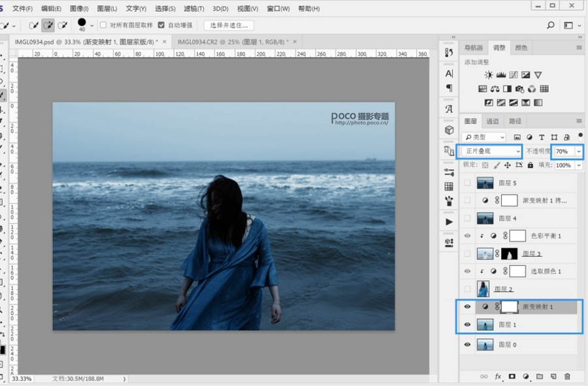Screen dimensions: 588x386
Task: Hide 图层 0 using its eye icon
Action: (466, 345)
